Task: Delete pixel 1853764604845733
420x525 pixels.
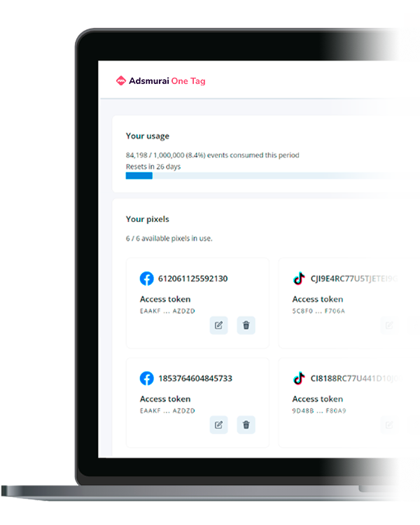Action: point(246,425)
